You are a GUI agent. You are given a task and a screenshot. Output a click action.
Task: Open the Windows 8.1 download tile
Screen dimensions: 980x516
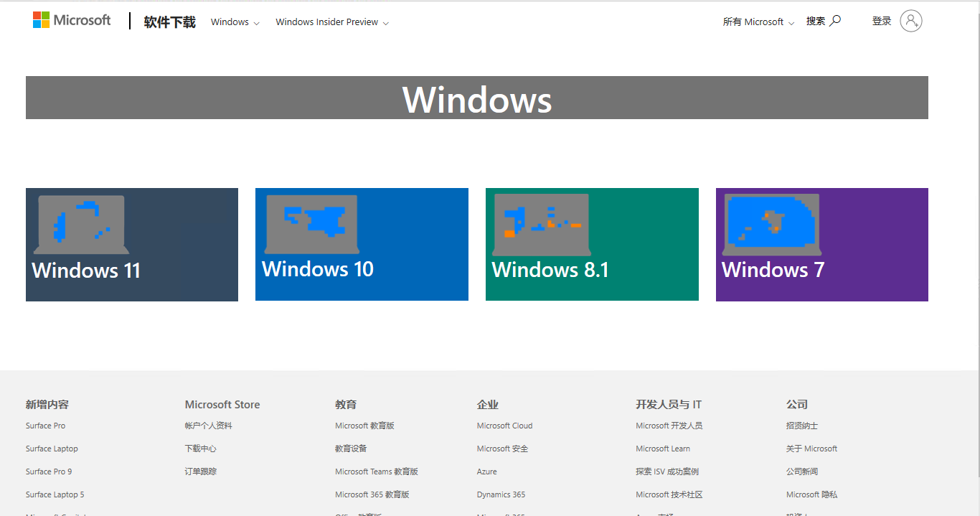point(592,245)
